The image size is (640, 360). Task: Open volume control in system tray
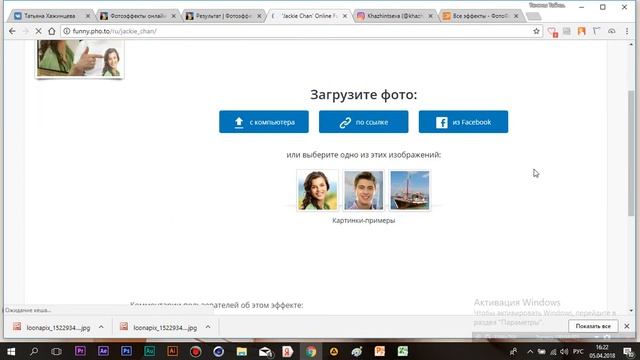pos(564,351)
